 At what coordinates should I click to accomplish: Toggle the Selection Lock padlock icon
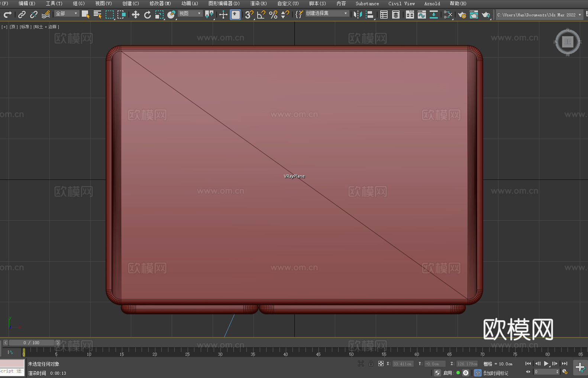[371, 364]
